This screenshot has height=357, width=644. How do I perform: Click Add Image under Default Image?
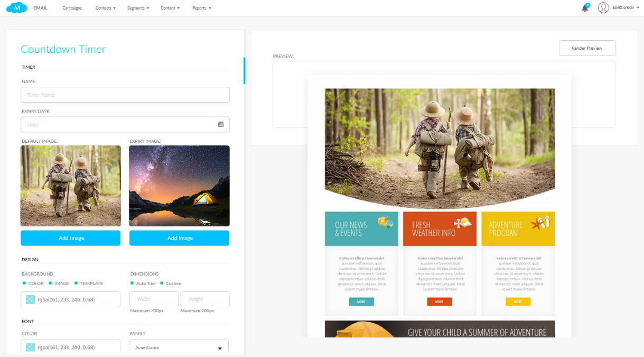(71, 238)
